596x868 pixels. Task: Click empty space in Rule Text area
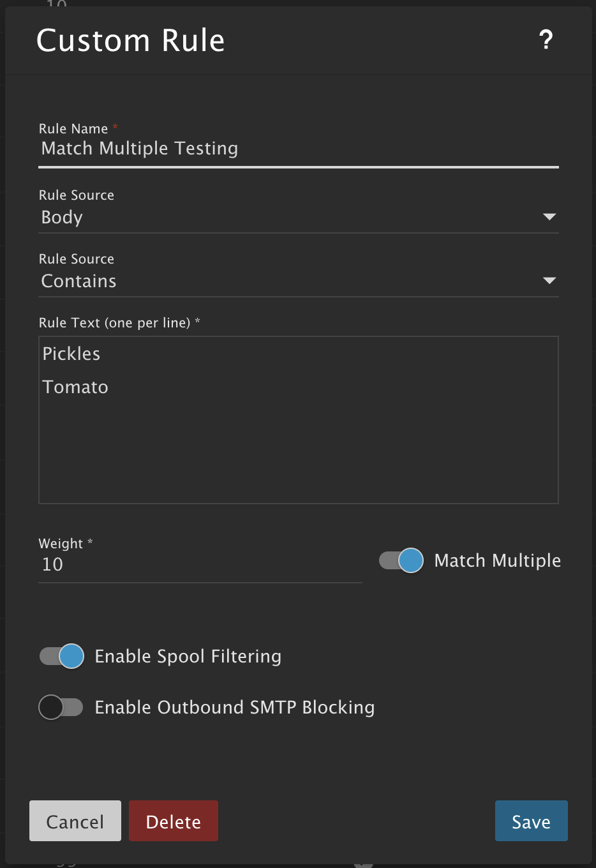pos(299,453)
